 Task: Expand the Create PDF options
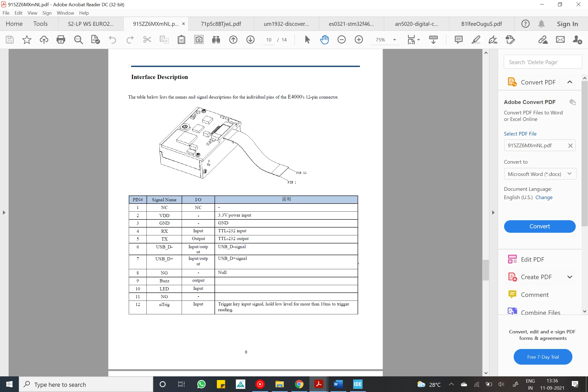click(570, 277)
